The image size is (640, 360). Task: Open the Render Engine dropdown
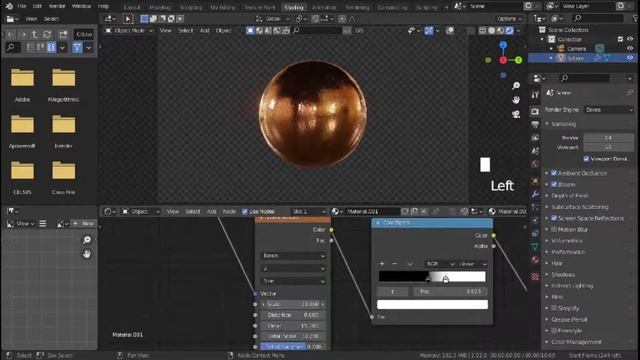609,110
